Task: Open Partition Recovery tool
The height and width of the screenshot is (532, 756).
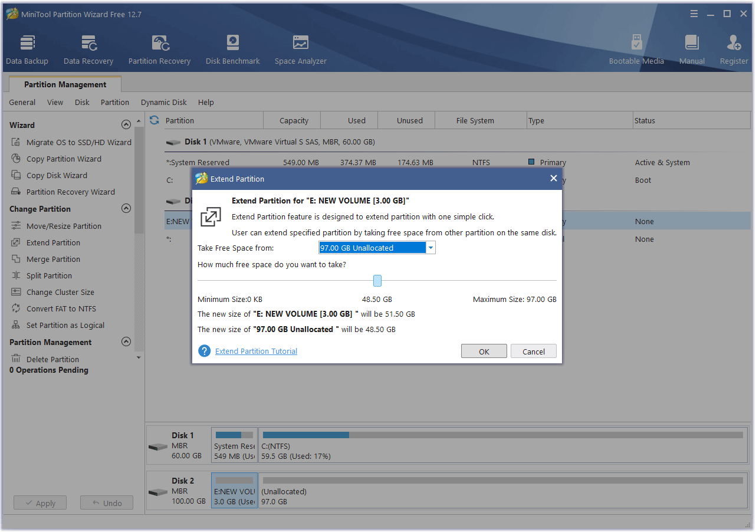Action: [x=159, y=50]
